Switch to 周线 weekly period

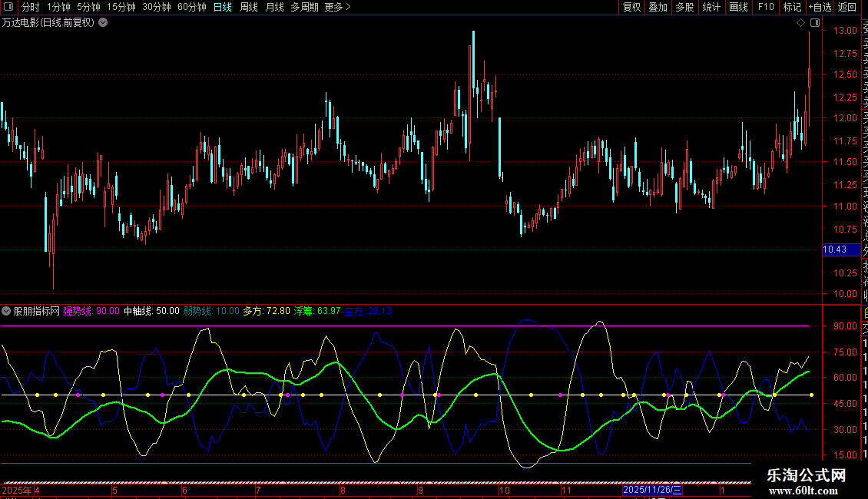tap(248, 7)
